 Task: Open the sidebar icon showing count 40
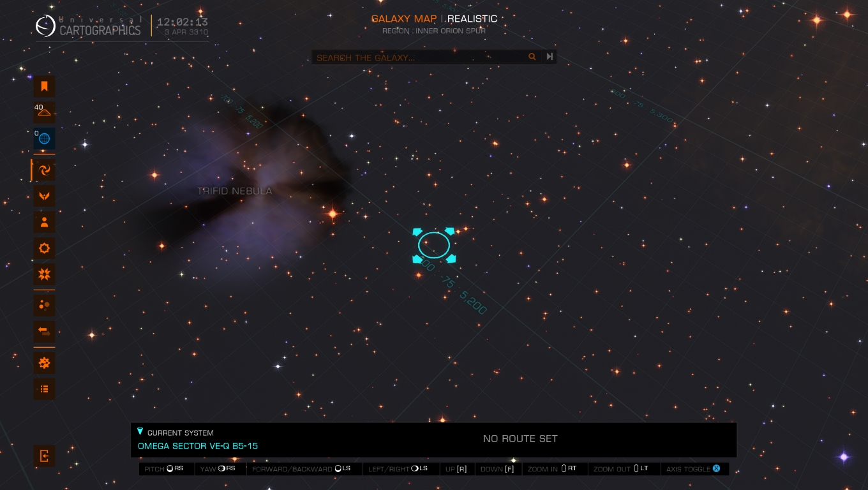44,112
